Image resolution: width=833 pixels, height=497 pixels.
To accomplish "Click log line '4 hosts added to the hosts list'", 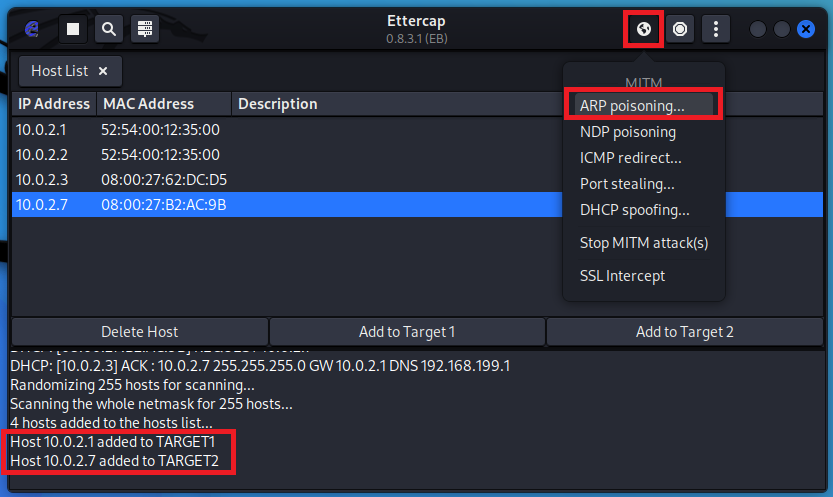I will 111,423.
